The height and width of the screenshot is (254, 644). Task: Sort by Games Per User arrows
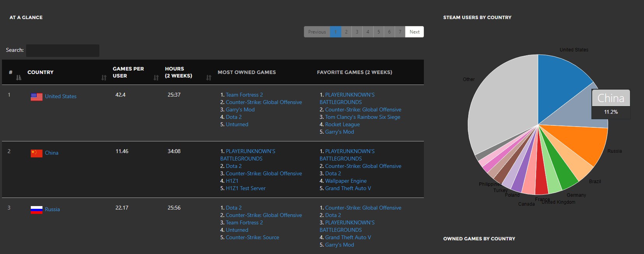click(x=156, y=78)
